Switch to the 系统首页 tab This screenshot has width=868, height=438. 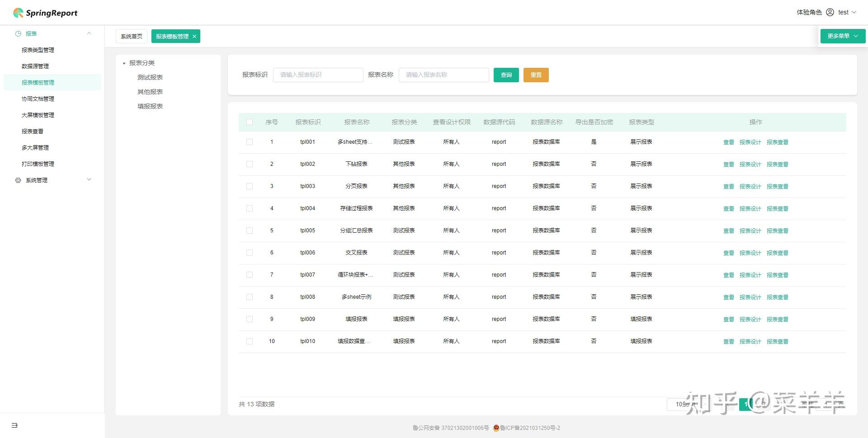(x=131, y=36)
